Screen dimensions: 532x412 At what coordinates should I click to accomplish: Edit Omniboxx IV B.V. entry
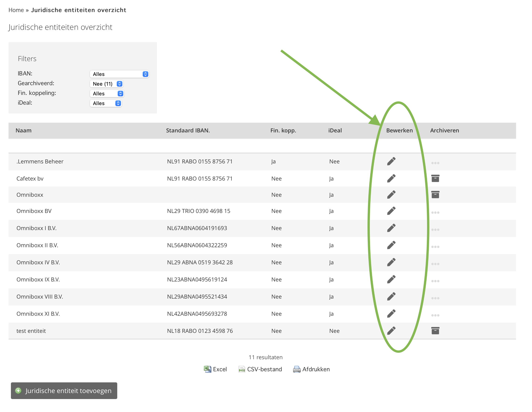[391, 262]
